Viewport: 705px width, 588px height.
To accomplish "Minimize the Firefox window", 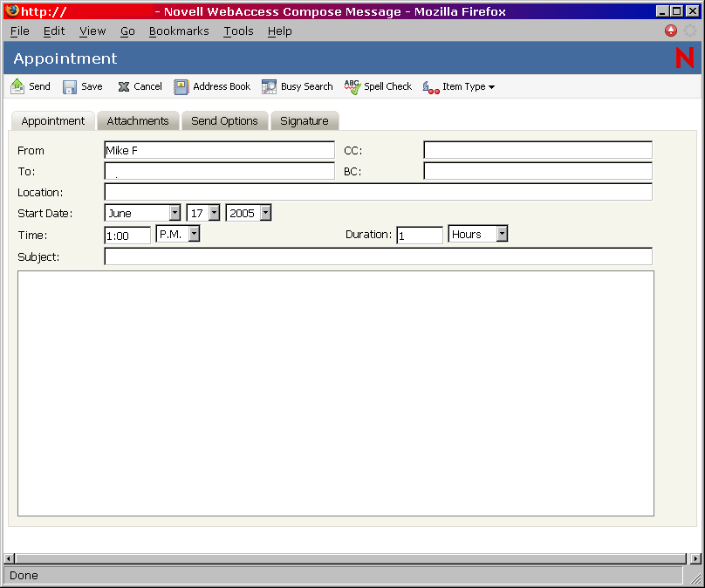I will 662,11.
